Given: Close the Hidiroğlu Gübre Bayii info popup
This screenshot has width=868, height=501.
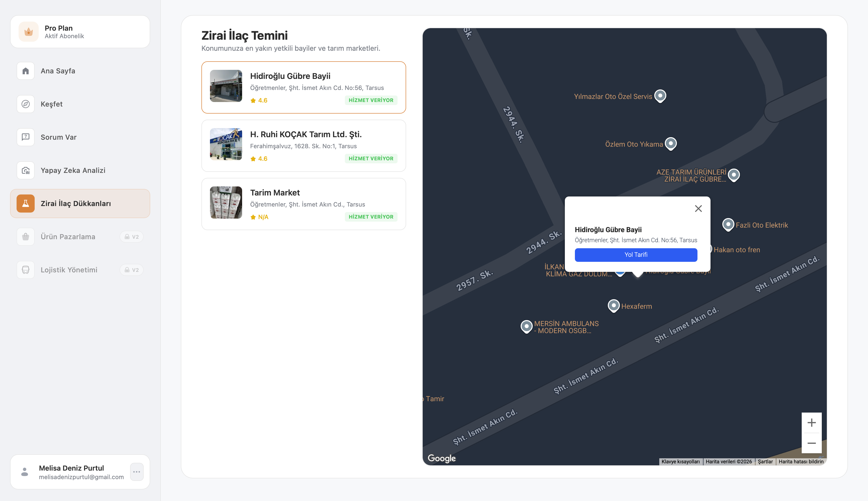Looking at the screenshot, I should [698, 209].
